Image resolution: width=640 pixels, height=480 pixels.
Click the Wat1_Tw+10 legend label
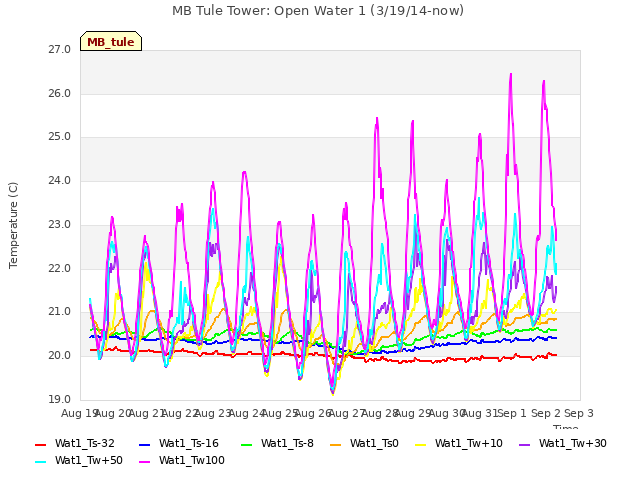tap(469, 443)
